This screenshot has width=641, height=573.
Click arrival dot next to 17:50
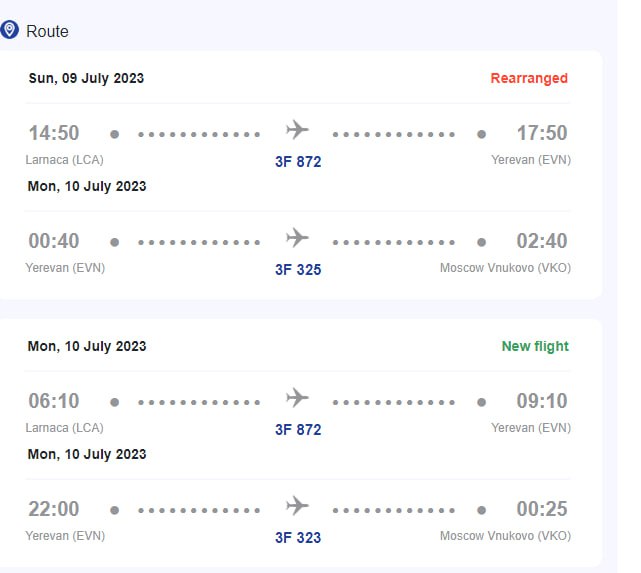point(482,134)
